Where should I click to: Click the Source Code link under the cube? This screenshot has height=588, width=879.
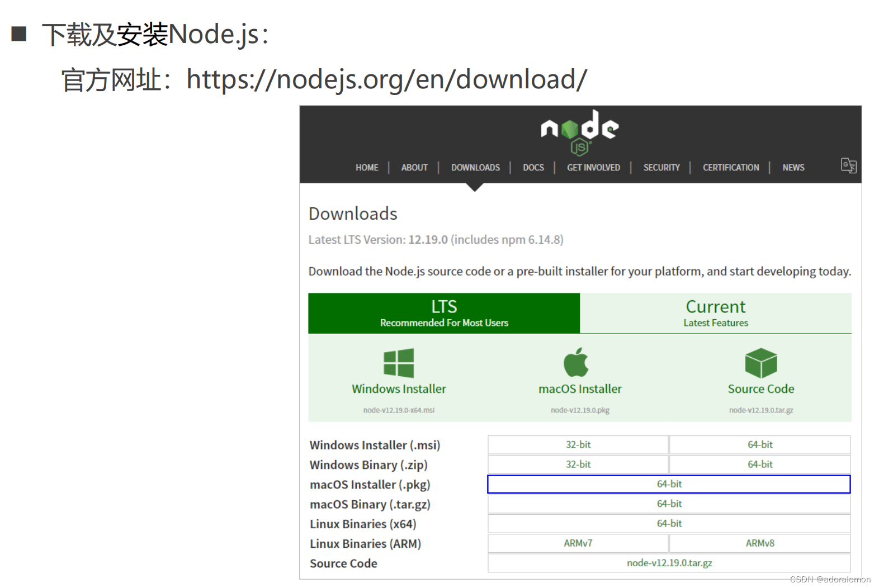click(x=761, y=389)
